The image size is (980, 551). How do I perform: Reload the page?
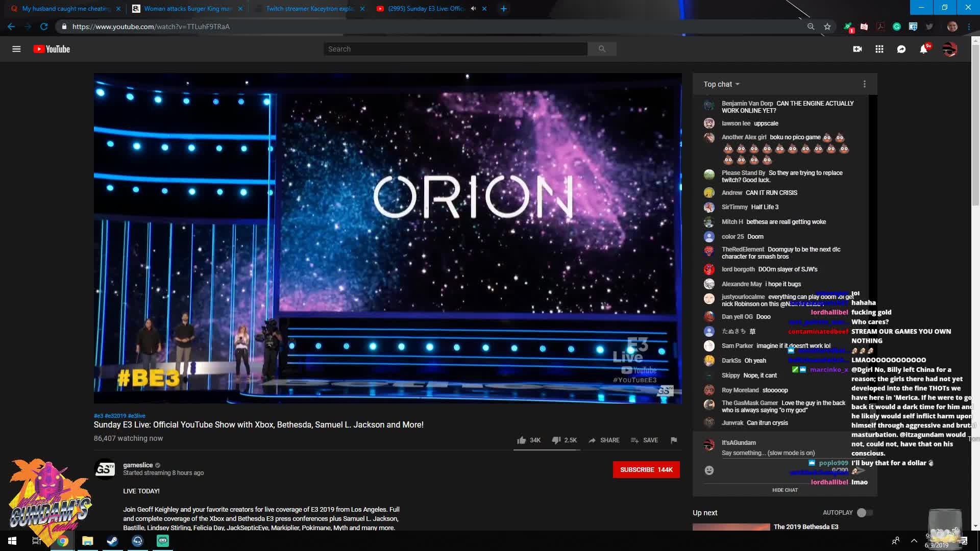click(44, 27)
